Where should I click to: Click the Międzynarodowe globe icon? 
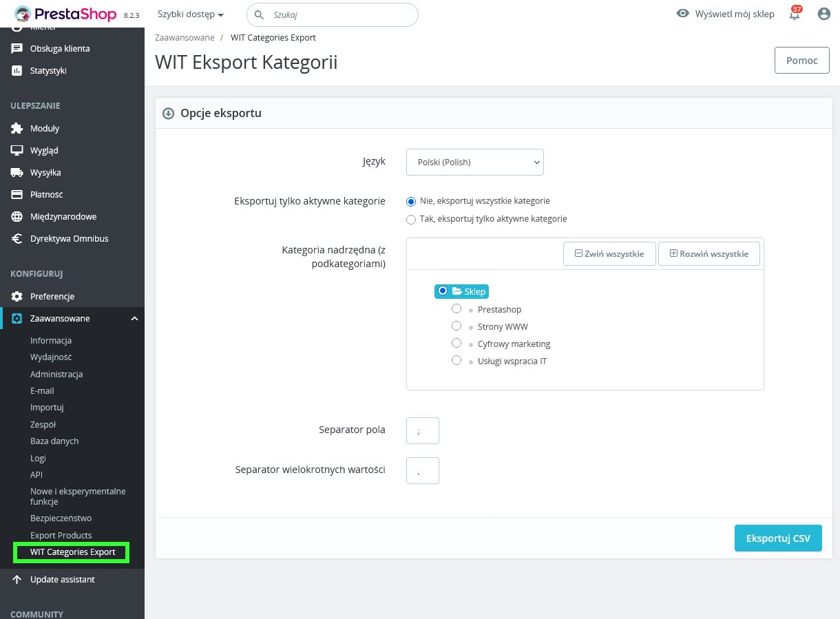[x=17, y=217]
